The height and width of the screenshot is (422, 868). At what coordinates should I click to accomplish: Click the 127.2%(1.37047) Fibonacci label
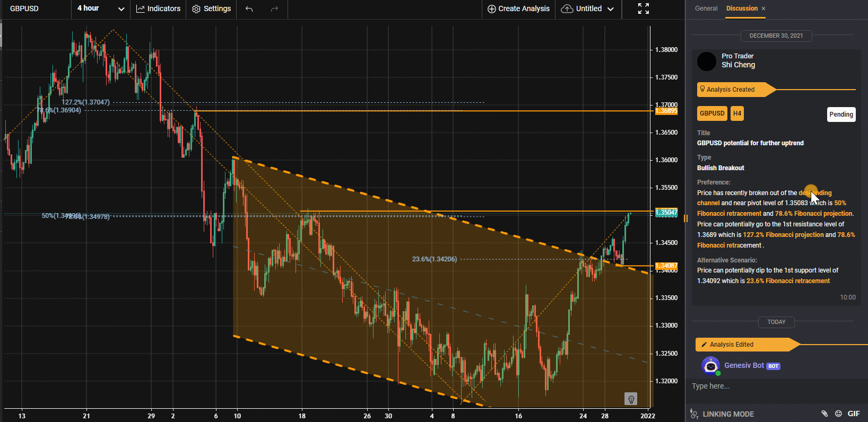(x=85, y=102)
